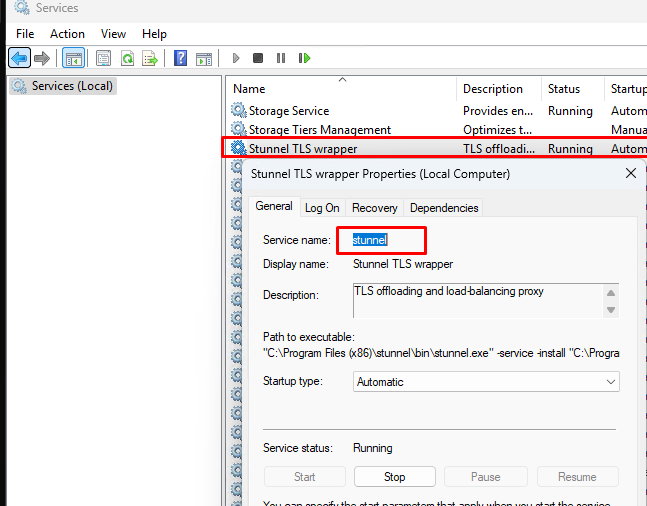The height and width of the screenshot is (506, 647).
Task: Open Properties via the toolbar icon
Action: (x=103, y=59)
